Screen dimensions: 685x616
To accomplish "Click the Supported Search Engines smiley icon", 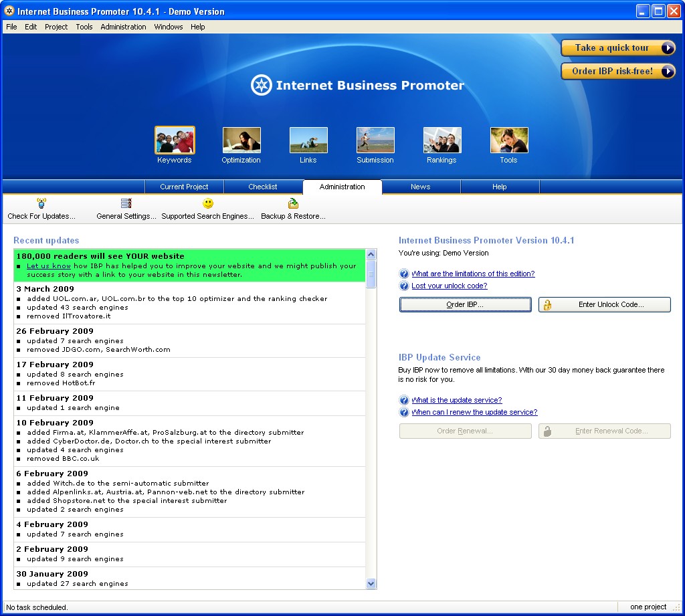I will point(208,203).
